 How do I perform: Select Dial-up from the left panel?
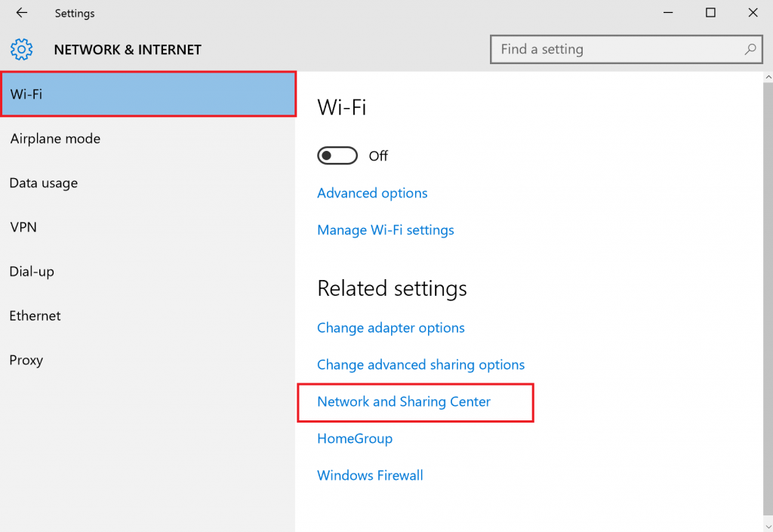(x=31, y=272)
